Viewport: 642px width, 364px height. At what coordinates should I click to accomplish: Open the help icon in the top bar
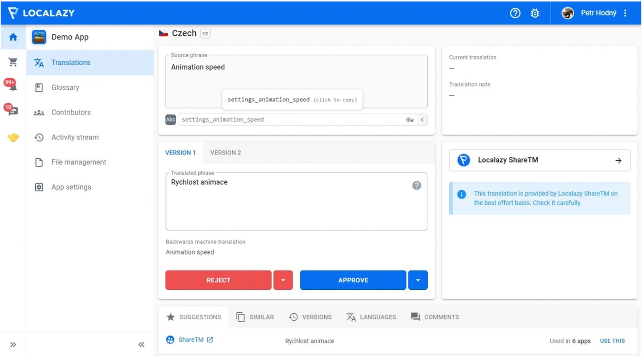(515, 13)
